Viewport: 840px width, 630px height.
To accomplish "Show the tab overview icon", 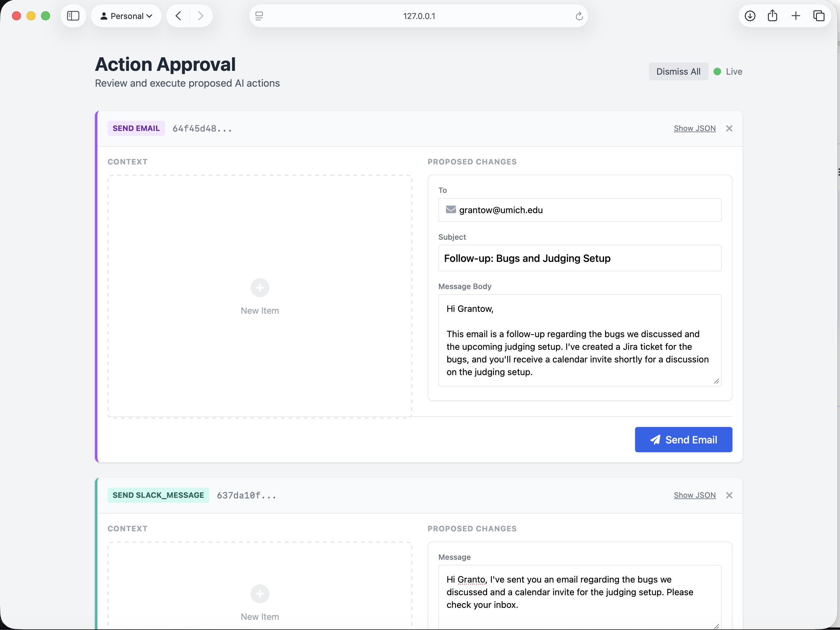I will [x=819, y=16].
